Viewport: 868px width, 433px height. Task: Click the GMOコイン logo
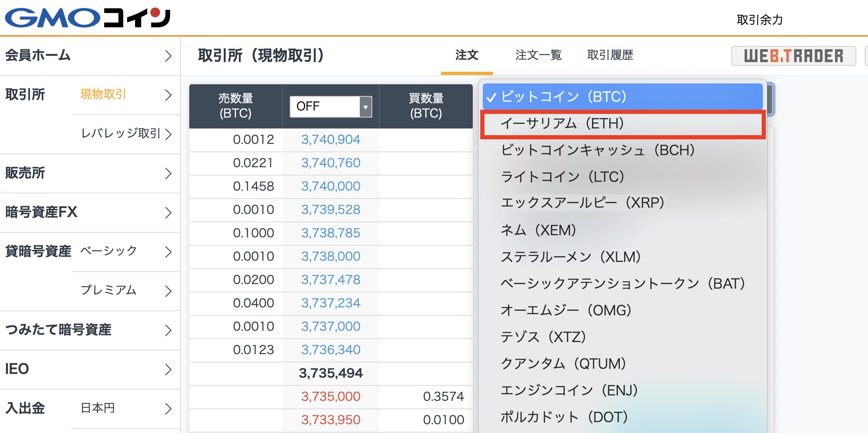tap(88, 18)
